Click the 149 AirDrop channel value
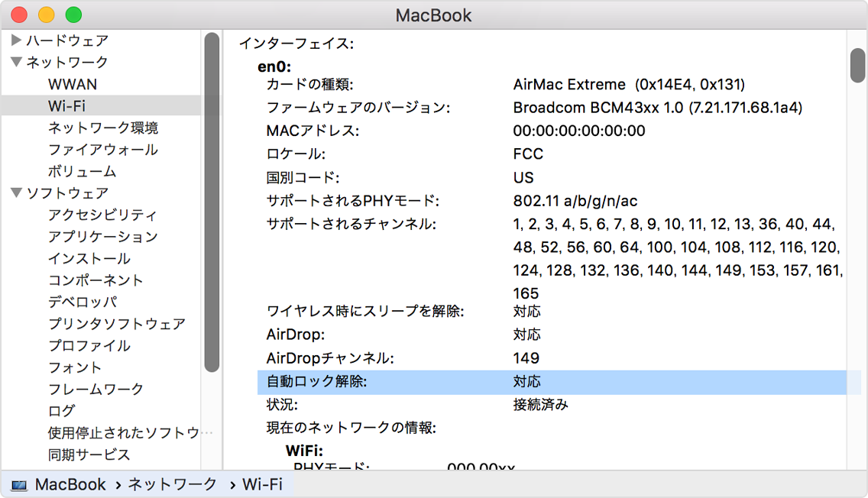This screenshot has width=868, height=498. click(526, 358)
